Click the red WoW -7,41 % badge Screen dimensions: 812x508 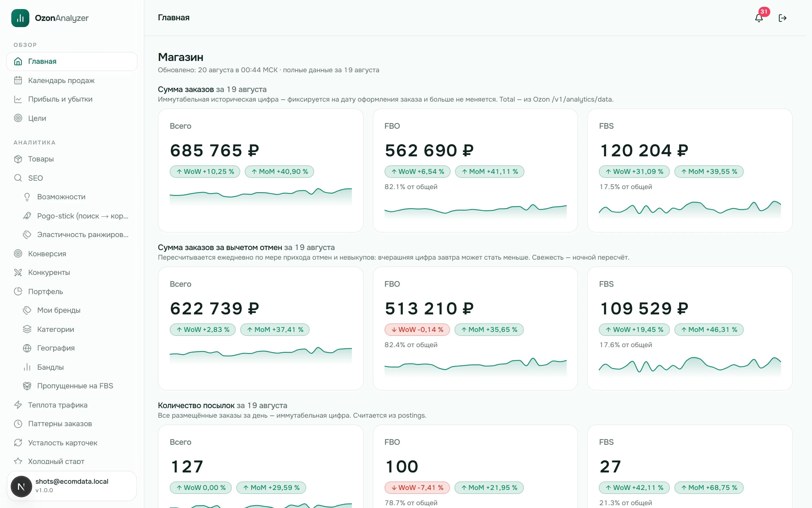tap(417, 487)
